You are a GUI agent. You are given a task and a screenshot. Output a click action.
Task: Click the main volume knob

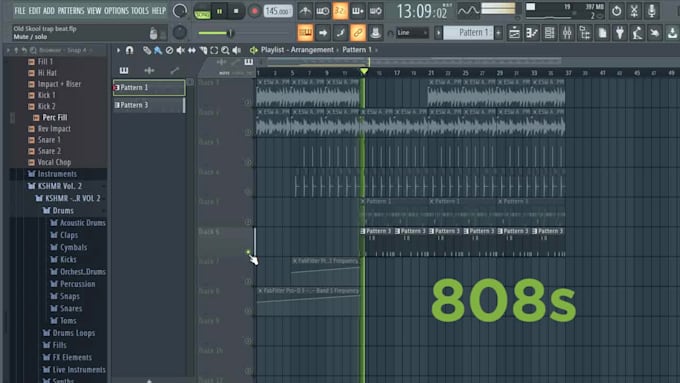(180, 11)
